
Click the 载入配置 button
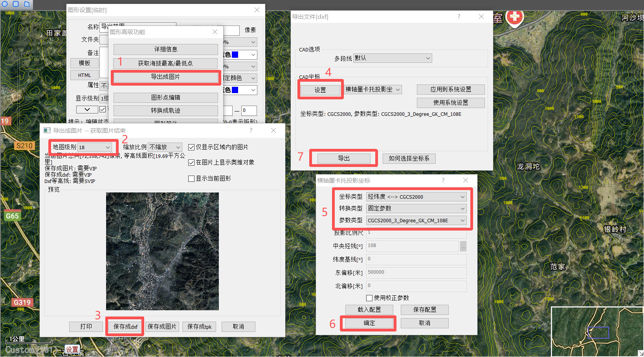[x=369, y=310]
